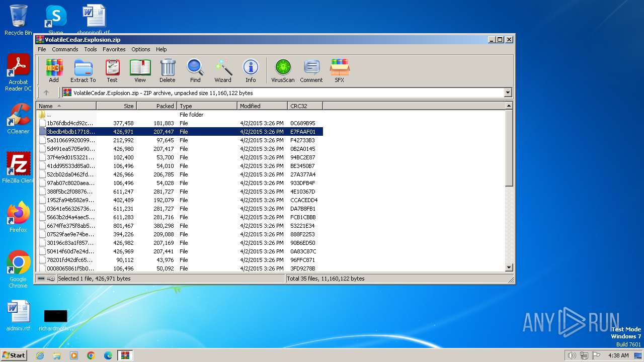Viewport: 644px width, 362px height.
Task: Select file 6674ffe375f8ab5...
Action: [180, 226]
